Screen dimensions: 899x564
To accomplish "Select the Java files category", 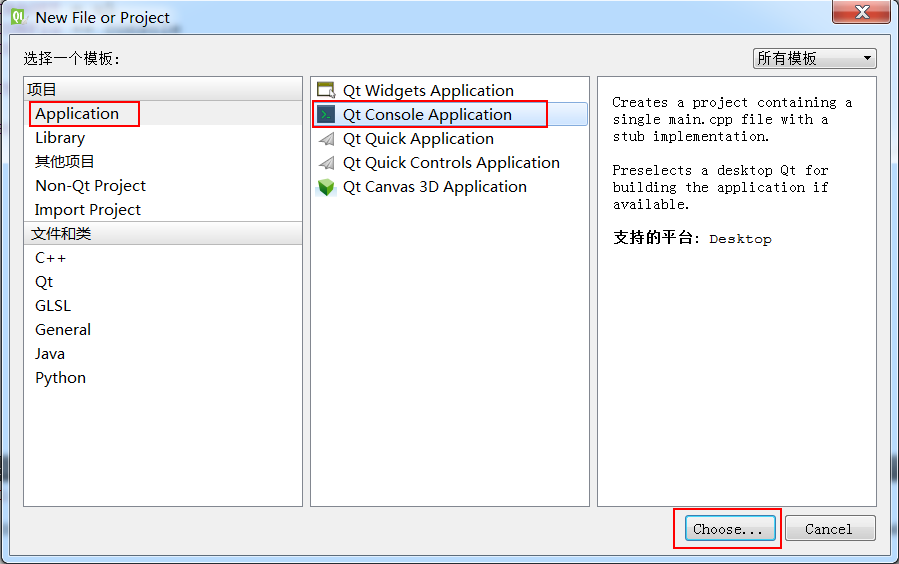I will pos(163,354).
